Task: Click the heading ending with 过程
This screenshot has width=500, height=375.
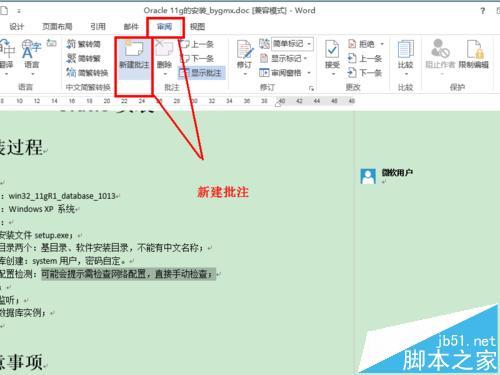Action: 21,147
